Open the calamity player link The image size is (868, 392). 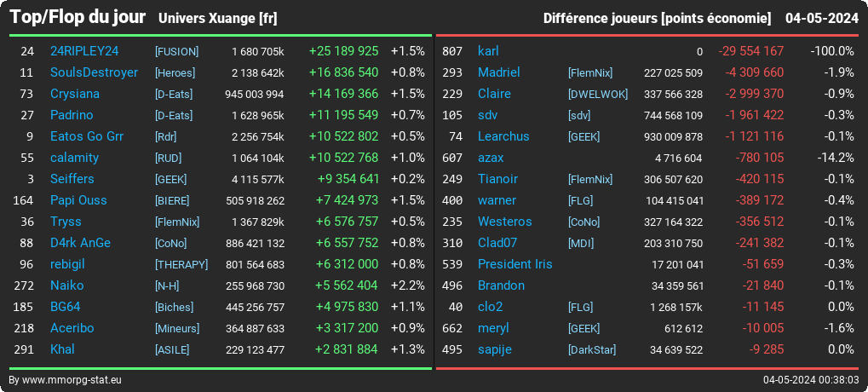pyautogui.click(x=74, y=158)
